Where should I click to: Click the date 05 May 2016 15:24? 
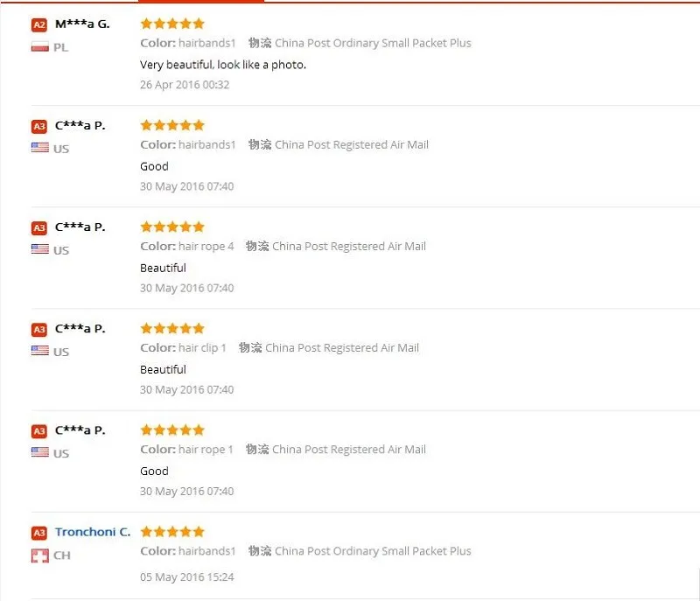(x=187, y=577)
